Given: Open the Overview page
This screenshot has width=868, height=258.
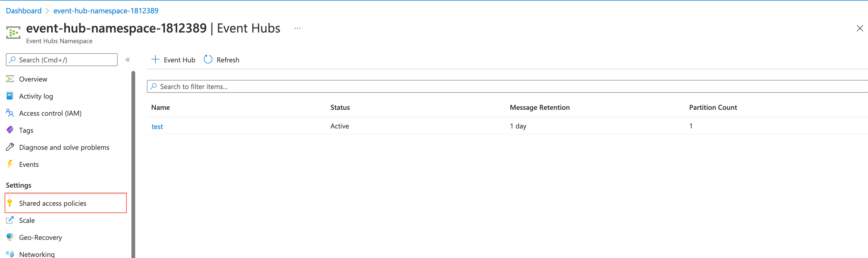Looking at the screenshot, I should (33, 79).
